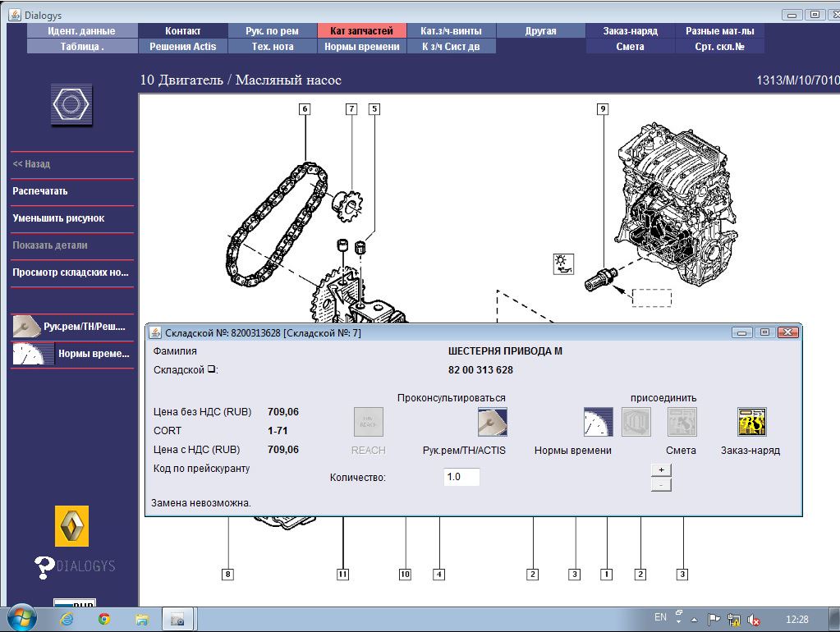Open the sidebar Рук.рем/ТН/Реш... button

72,326
